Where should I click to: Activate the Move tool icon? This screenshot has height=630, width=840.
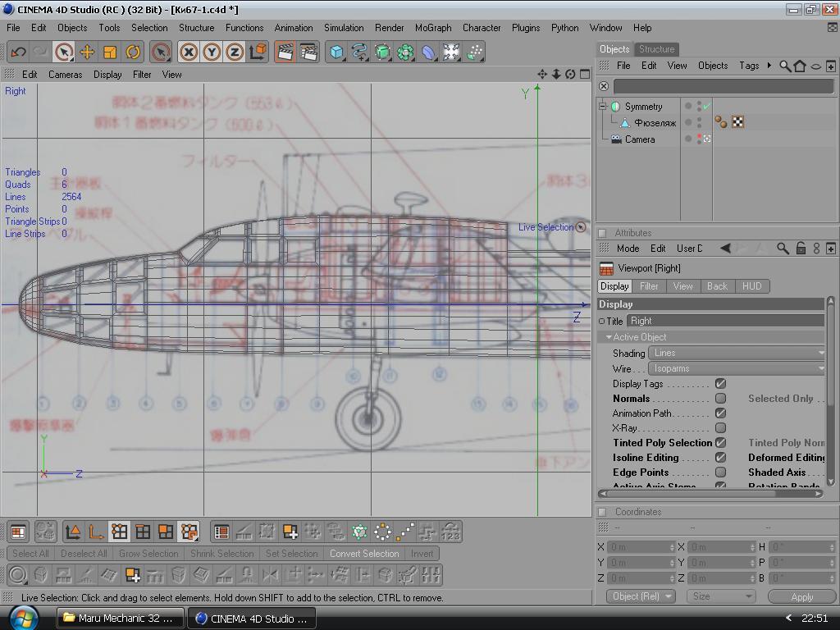click(87, 52)
